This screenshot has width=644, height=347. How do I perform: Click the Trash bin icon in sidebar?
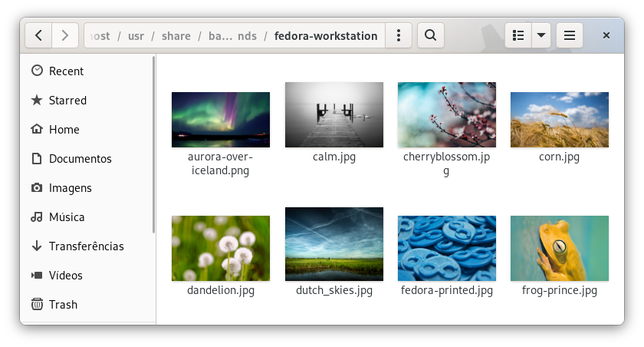(x=37, y=304)
